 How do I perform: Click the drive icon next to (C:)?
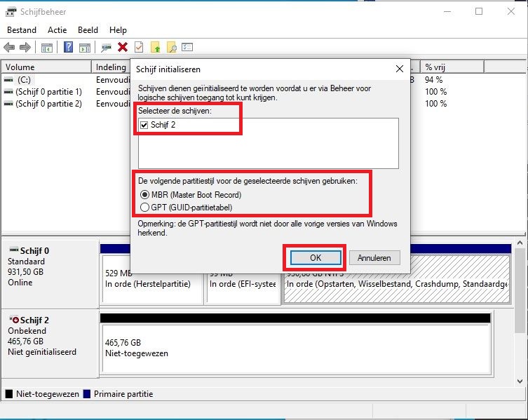coord(8,80)
